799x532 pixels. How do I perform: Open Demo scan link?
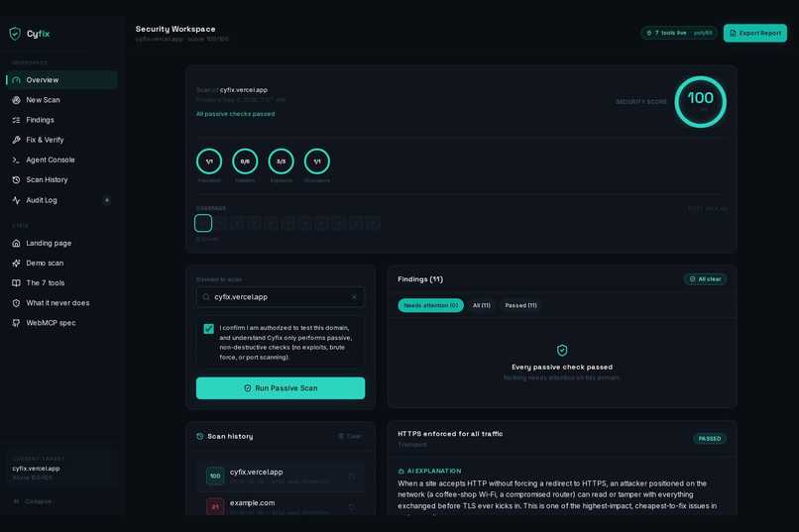(x=61, y=263)
